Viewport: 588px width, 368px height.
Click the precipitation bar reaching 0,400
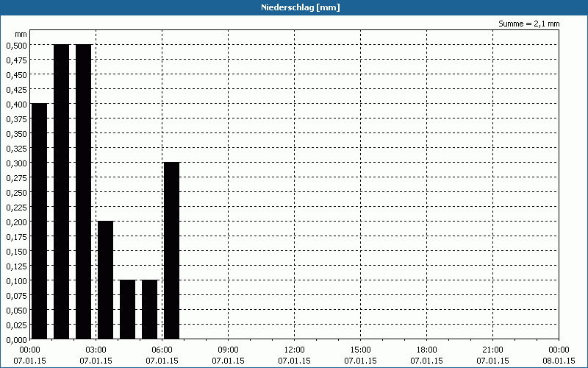[40, 222]
